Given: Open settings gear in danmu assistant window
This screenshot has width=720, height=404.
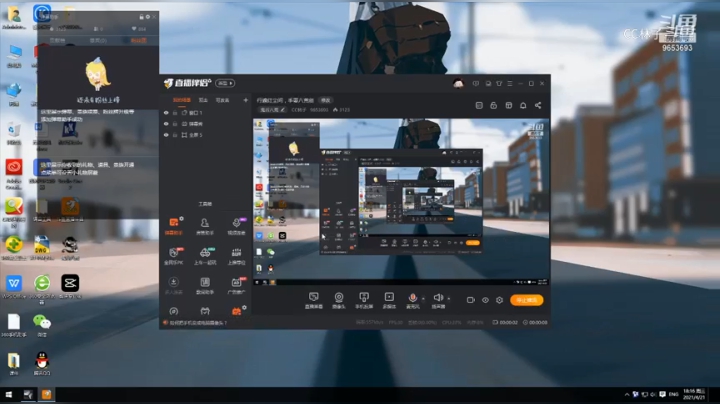Looking at the screenshot, I should (148, 17).
